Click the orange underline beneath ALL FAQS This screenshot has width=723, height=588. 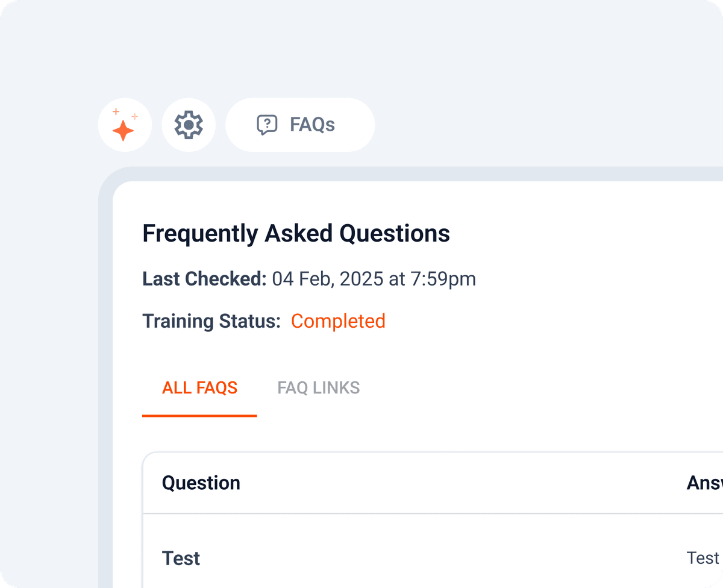pyautogui.click(x=199, y=416)
